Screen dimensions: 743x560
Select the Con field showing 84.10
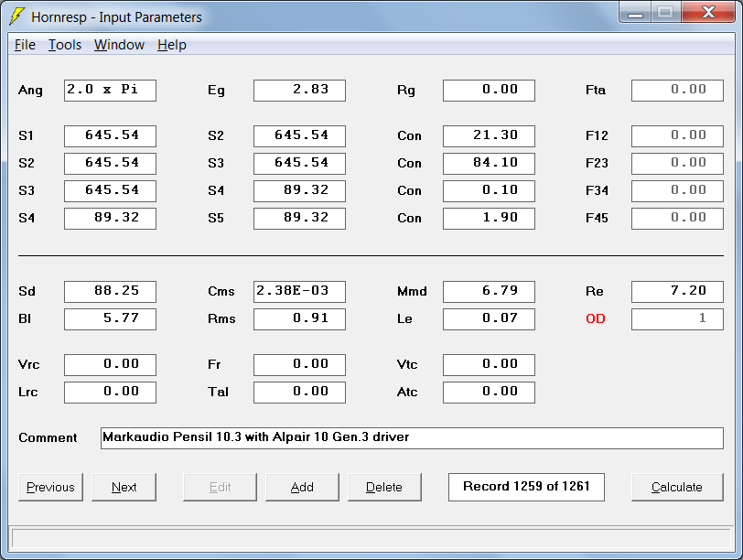(489, 164)
